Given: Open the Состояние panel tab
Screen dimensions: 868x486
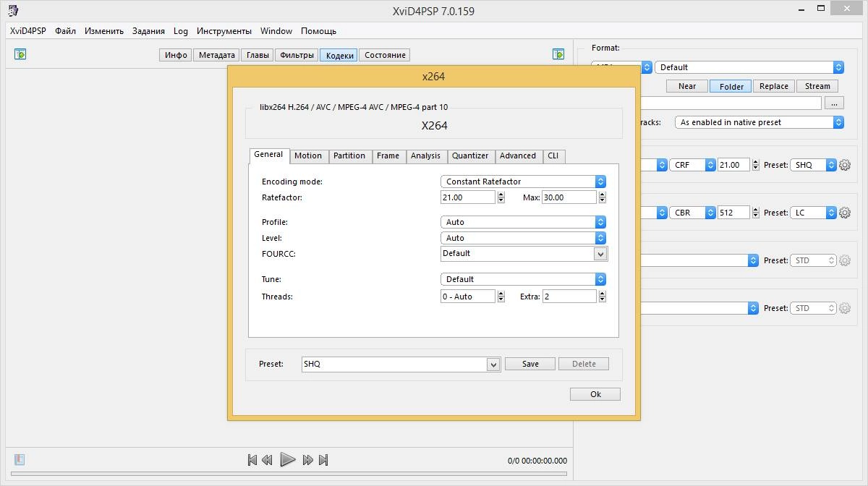Looking at the screenshot, I should coord(385,55).
